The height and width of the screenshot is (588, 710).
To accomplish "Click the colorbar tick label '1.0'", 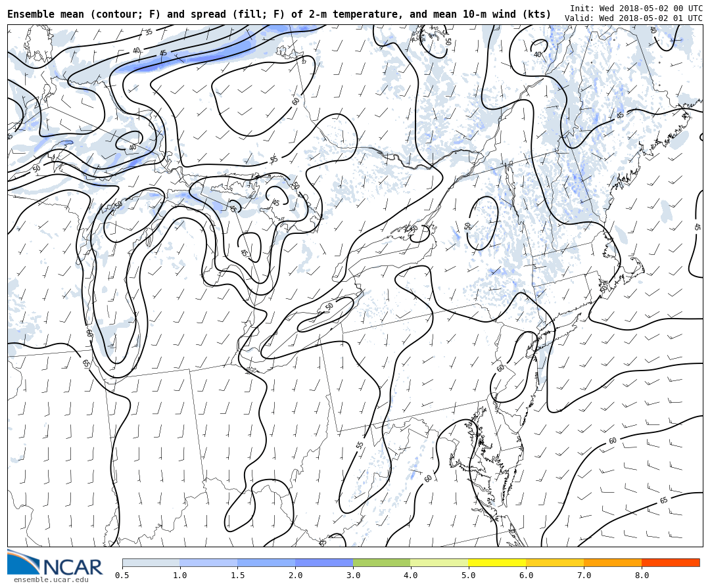I will [180, 576].
